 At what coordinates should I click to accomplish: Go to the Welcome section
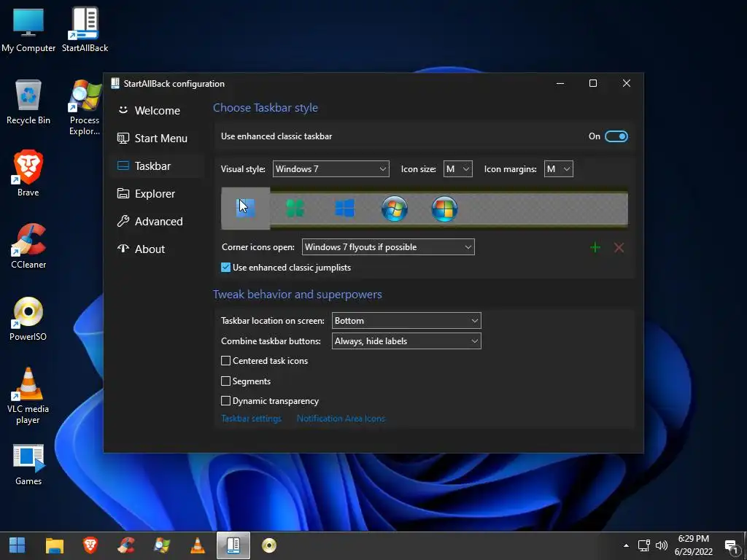pos(157,111)
